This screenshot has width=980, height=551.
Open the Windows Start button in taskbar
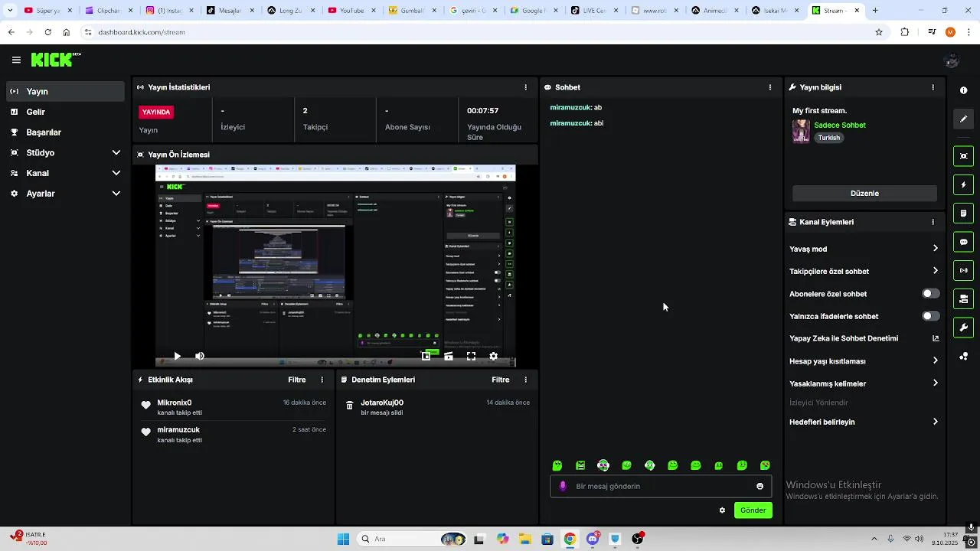343,539
